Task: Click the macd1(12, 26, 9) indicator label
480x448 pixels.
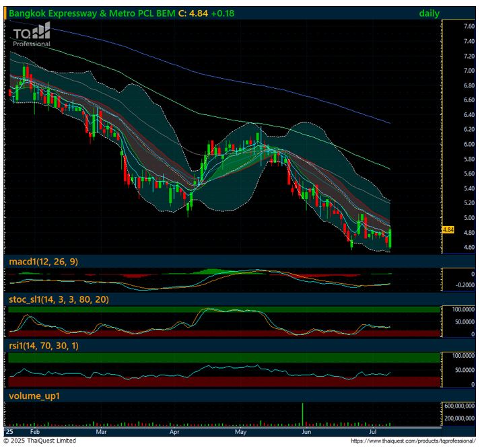Action: pos(43,262)
